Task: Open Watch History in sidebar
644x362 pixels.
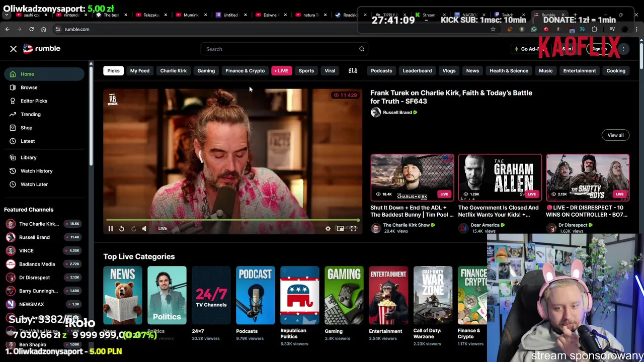Action: (44, 171)
